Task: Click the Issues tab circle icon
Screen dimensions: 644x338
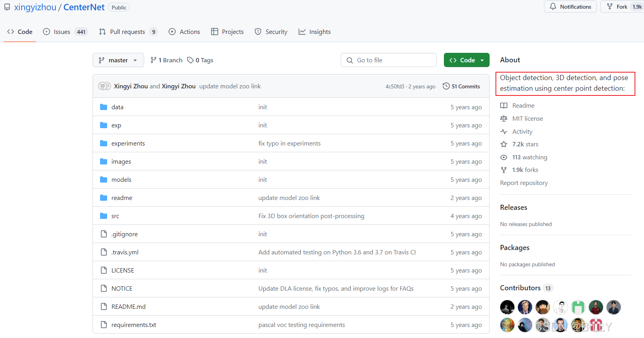Action: pos(46,32)
